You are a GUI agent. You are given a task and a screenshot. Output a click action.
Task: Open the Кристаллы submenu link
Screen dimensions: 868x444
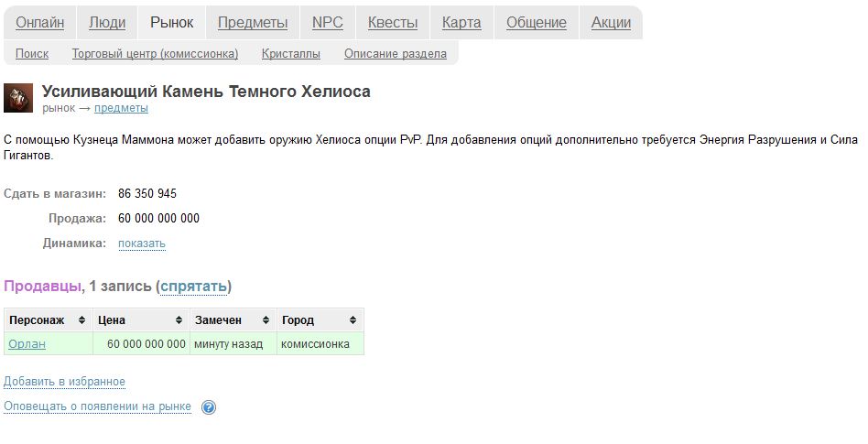click(291, 54)
